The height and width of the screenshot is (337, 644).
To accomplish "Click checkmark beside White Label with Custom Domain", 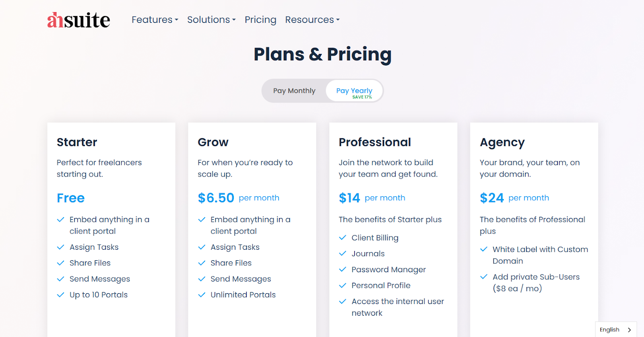I will pos(484,249).
